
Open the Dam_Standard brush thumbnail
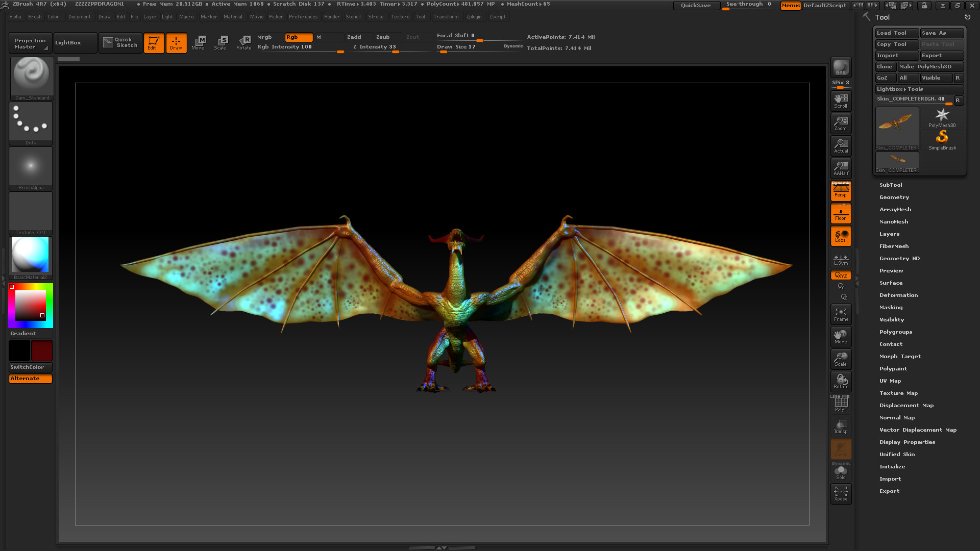tap(31, 77)
